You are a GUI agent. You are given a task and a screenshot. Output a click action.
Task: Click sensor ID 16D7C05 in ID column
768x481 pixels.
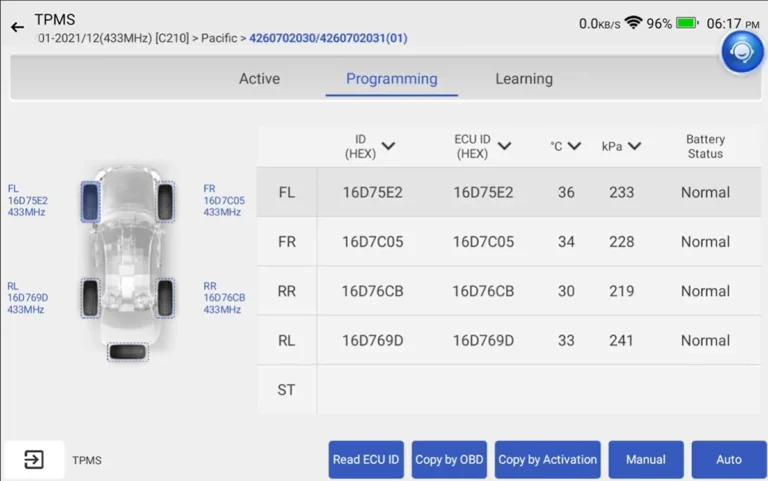(x=372, y=242)
